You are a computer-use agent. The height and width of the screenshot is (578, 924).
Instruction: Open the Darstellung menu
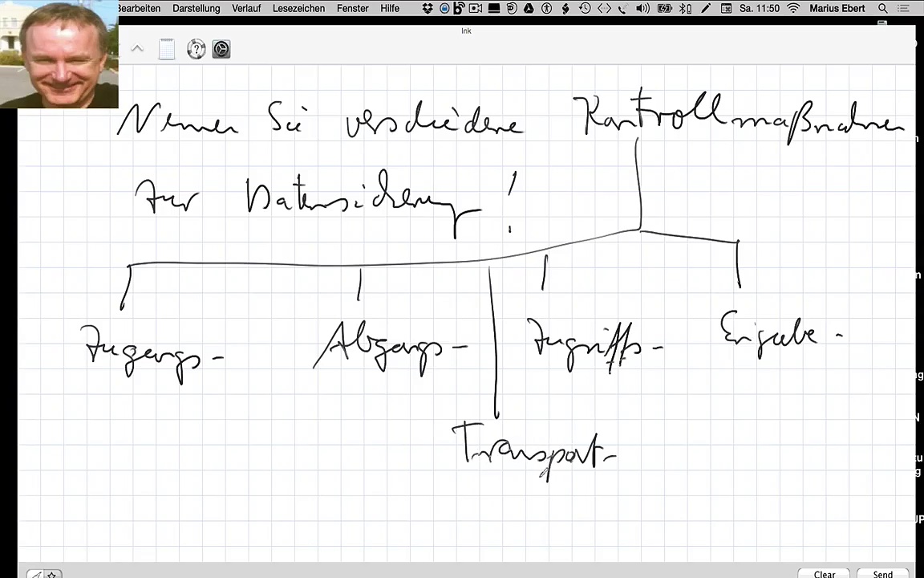[196, 8]
